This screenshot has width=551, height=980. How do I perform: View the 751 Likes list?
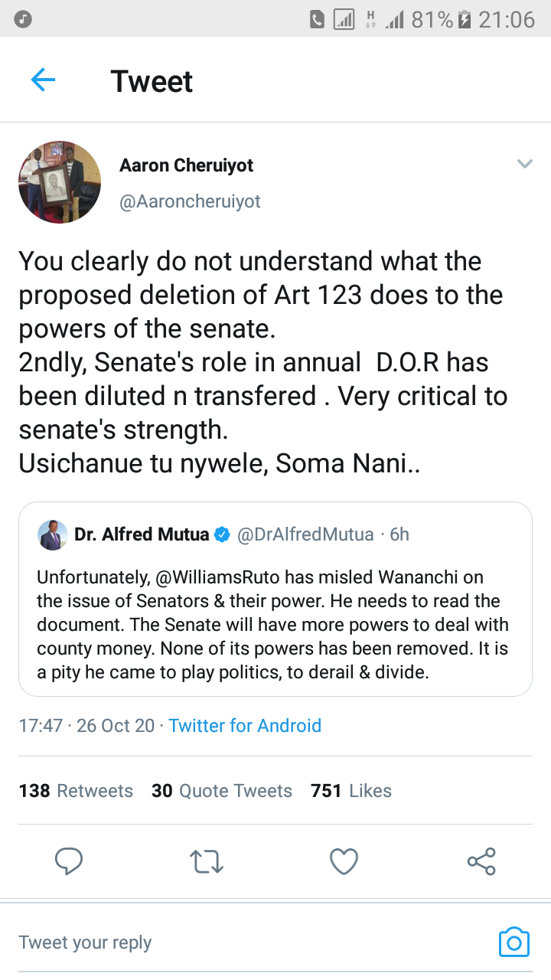click(x=351, y=791)
